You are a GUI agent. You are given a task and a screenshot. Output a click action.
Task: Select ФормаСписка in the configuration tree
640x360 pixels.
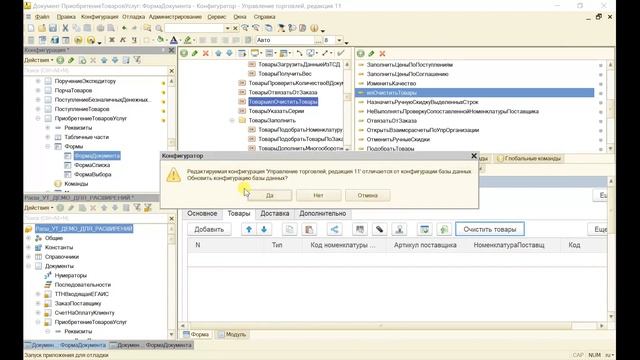click(x=92, y=165)
